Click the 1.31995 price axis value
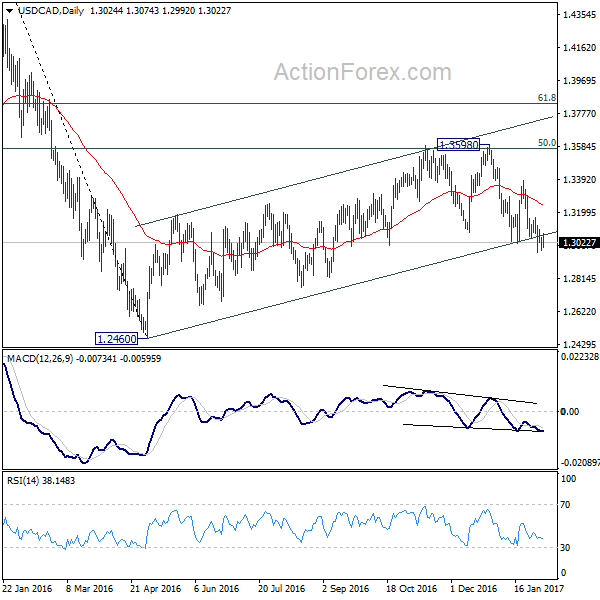Screen dimensions: 600x600 [579, 212]
